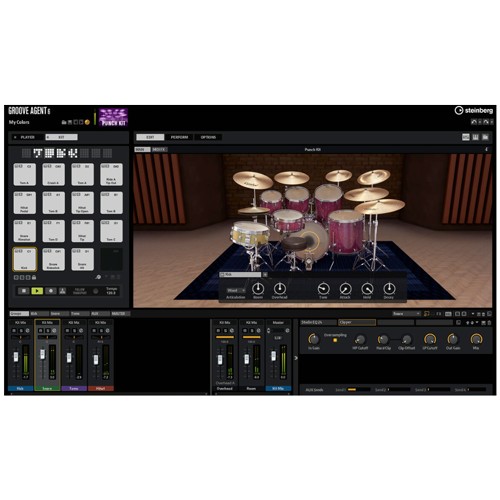Arm the record button in the transport

(x=51, y=291)
